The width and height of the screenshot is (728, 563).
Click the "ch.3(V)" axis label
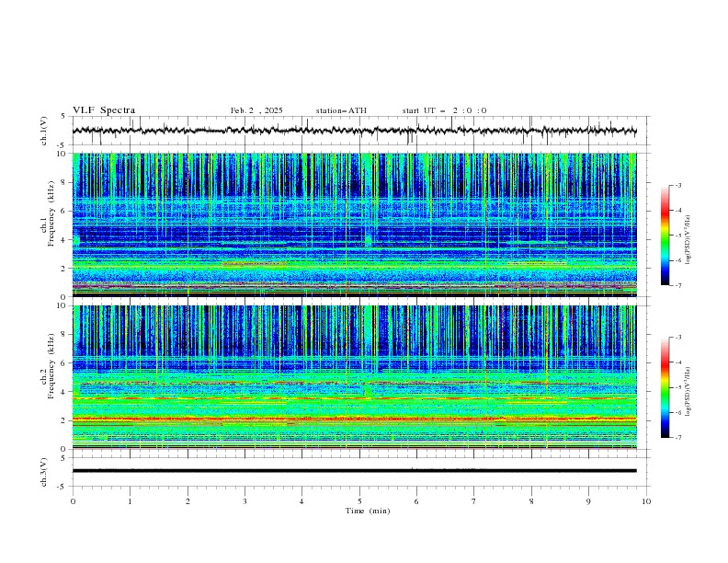coord(44,472)
